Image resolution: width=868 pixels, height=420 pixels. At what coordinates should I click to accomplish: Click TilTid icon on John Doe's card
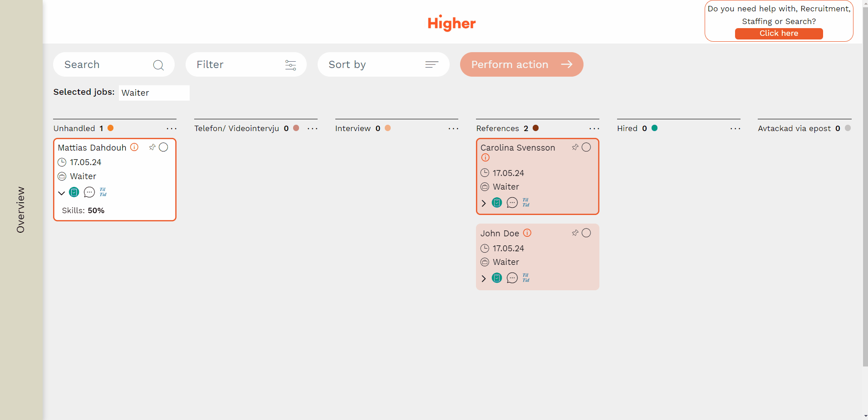click(x=526, y=278)
